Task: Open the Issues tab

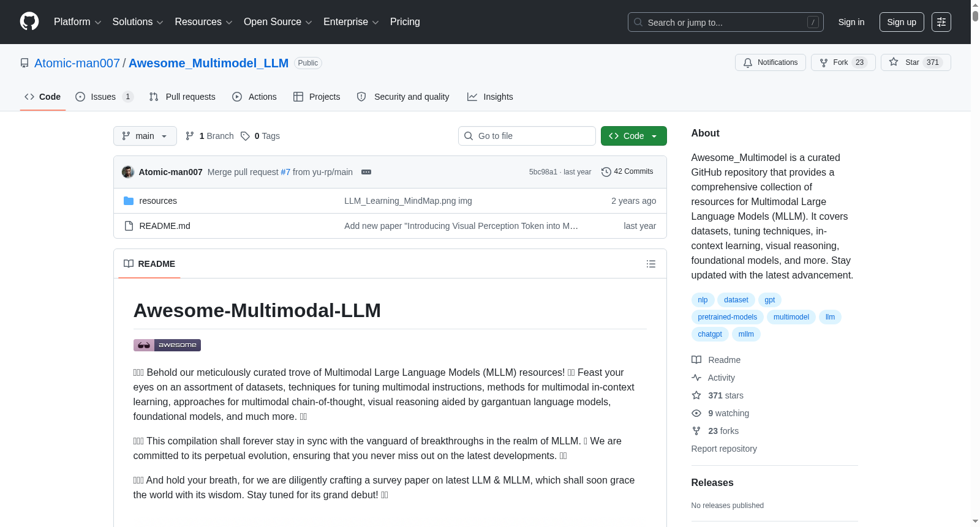Action: (x=104, y=97)
